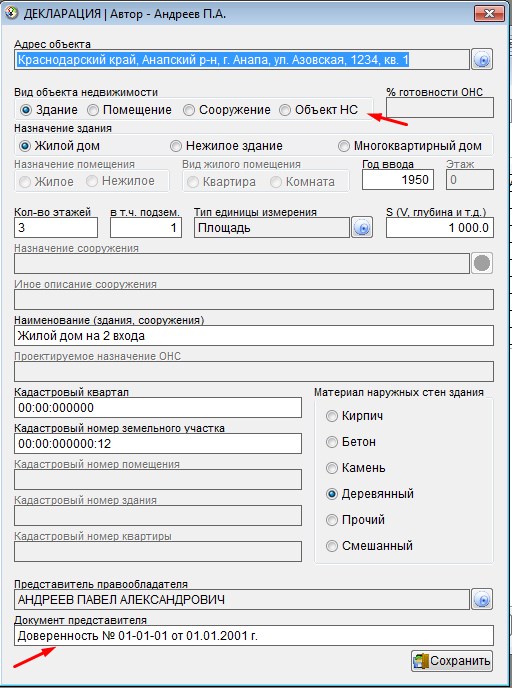Select Бетон wall material
This screenshot has width=512, height=688.
(x=351, y=441)
